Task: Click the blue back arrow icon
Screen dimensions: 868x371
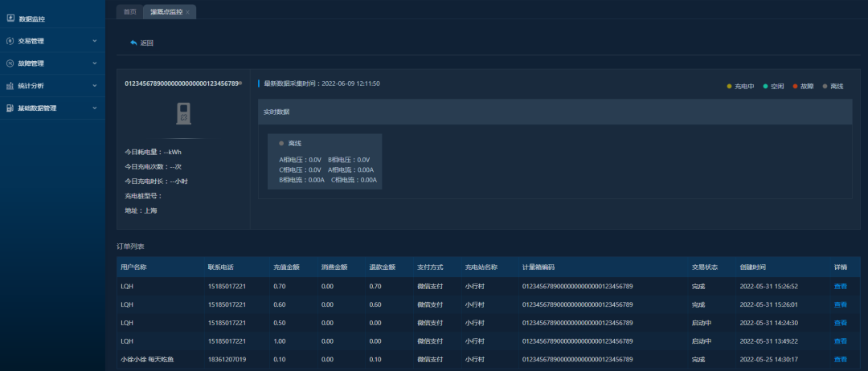Action: (133, 43)
